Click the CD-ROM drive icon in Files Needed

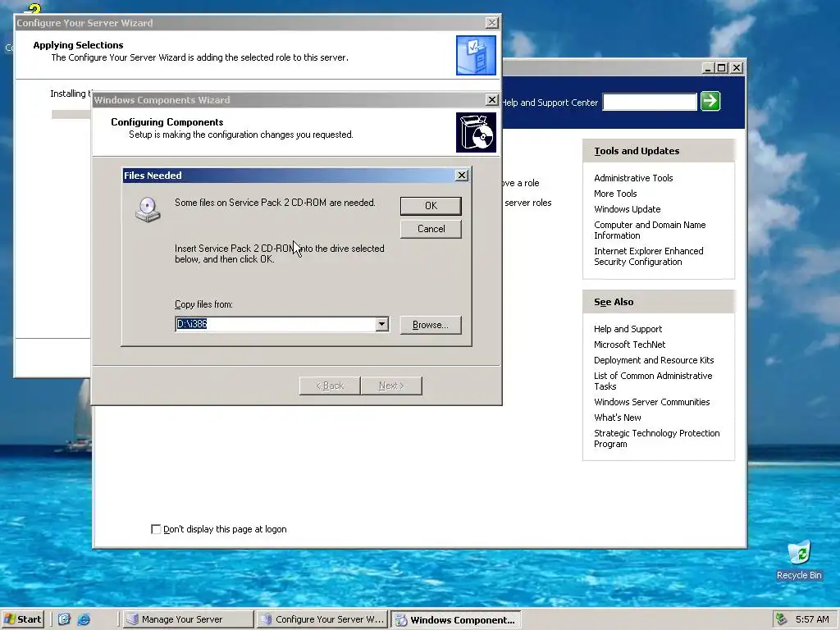coord(148,209)
